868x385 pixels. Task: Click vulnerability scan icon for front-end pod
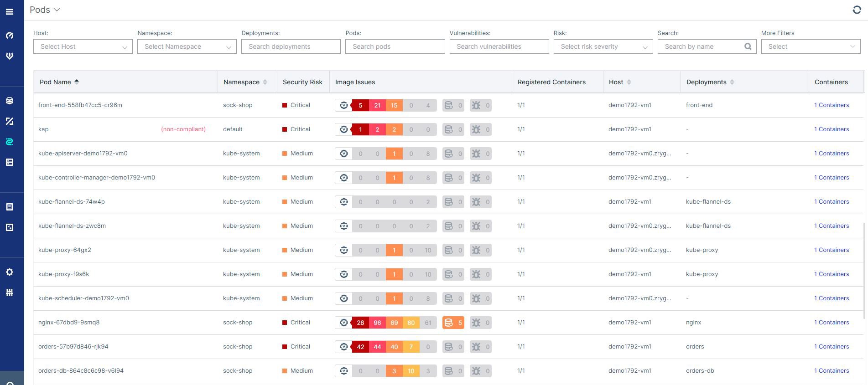point(344,105)
